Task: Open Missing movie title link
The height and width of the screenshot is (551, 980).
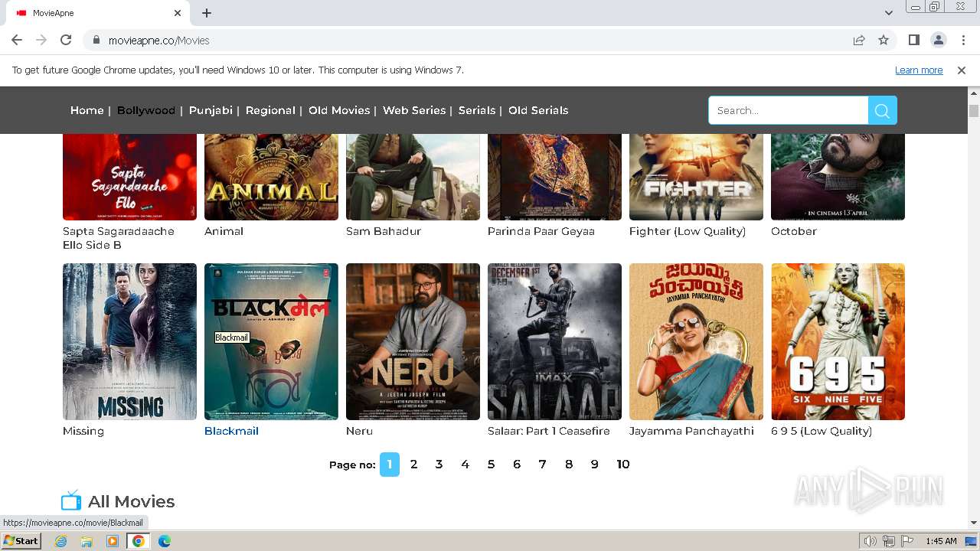Action: pyautogui.click(x=83, y=431)
